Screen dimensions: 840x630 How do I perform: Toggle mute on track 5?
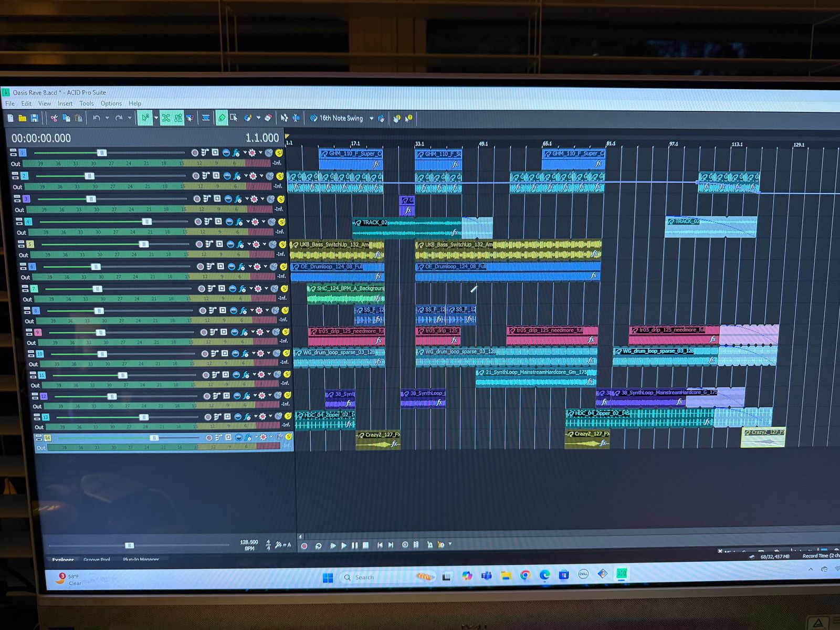272,244
